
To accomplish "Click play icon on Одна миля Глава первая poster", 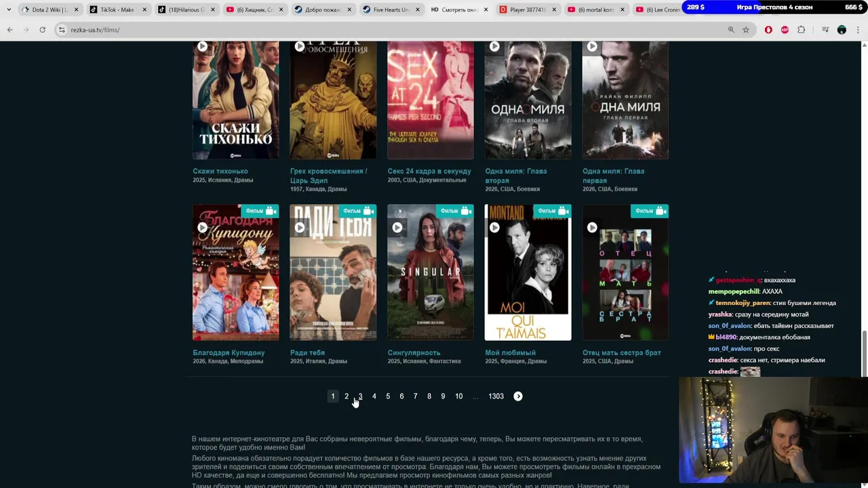I will pos(592,46).
